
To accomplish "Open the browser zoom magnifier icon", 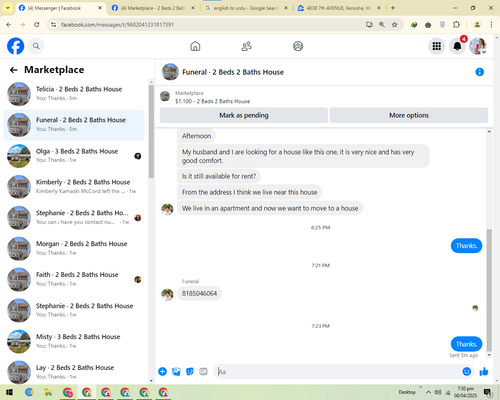I will point(382,24).
